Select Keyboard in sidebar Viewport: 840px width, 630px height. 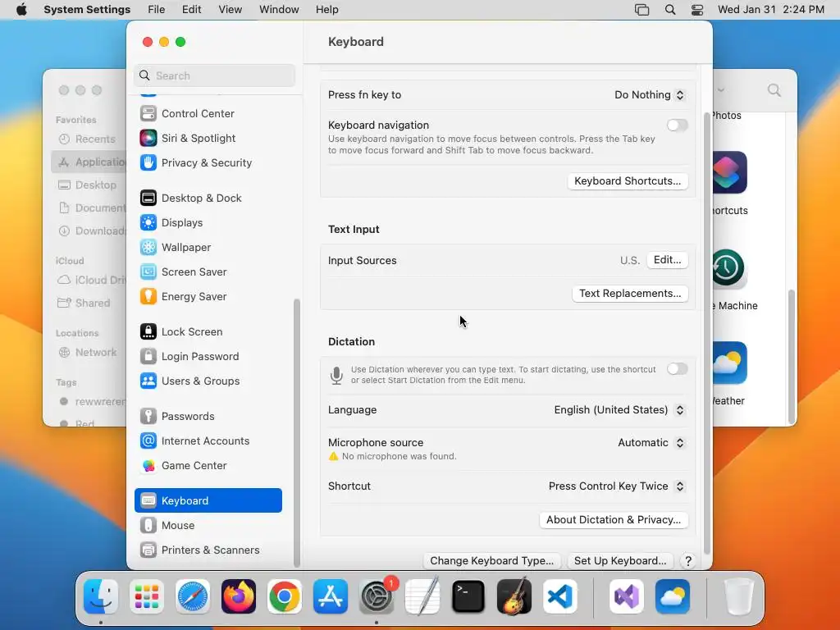coord(208,501)
